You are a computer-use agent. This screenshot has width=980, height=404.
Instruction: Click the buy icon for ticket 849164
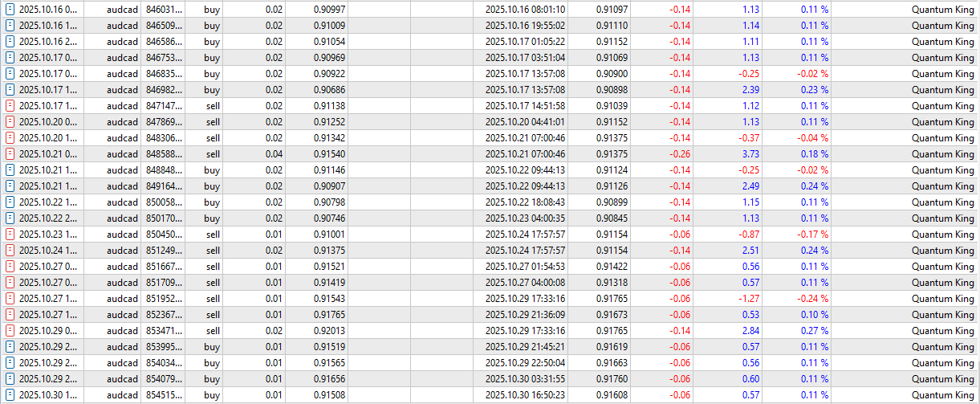point(10,186)
